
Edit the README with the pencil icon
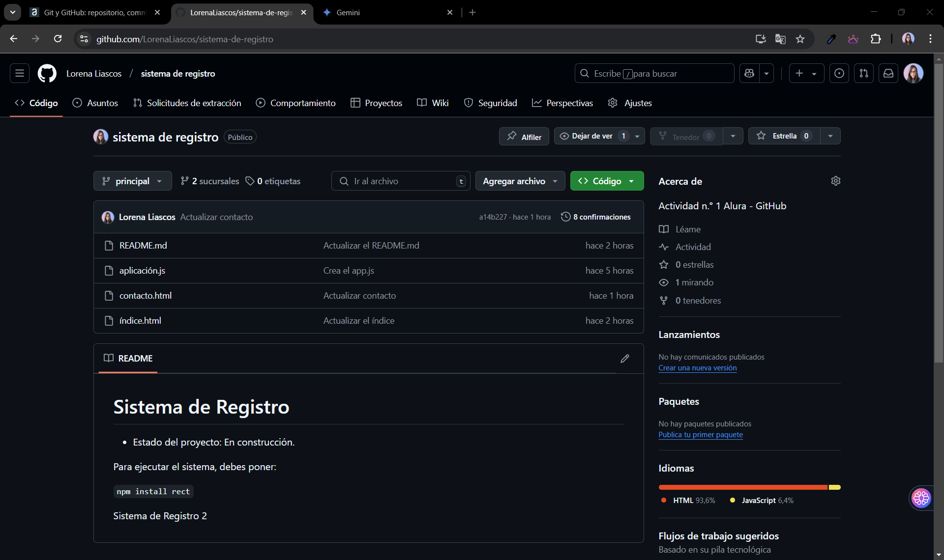coord(625,359)
